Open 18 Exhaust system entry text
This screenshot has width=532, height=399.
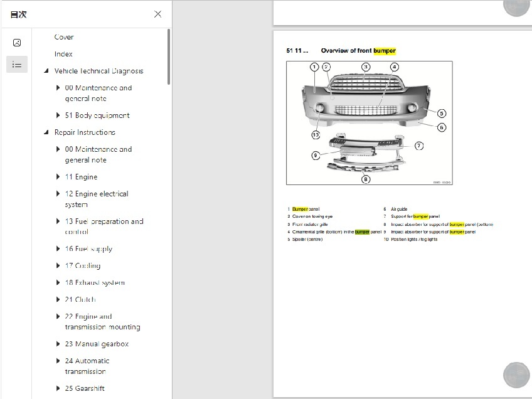coord(95,282)
